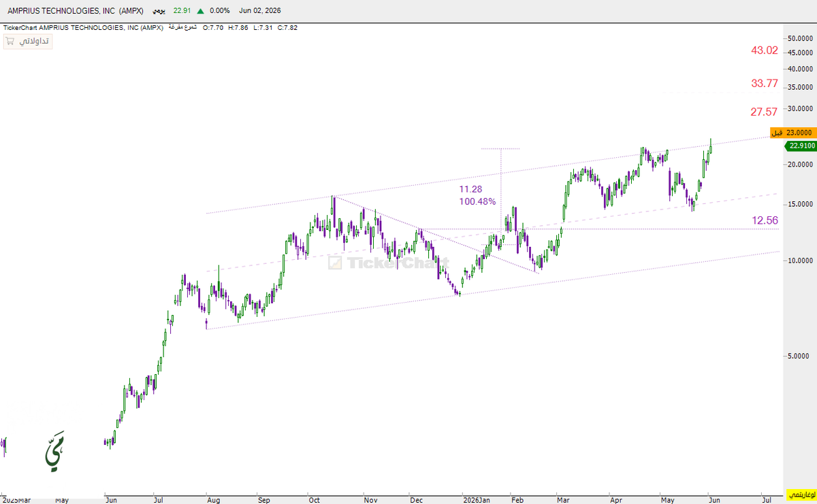Screen dimensions: 817x504
Task: Click the 35.0000 price axis label
Action: point(801,87)
